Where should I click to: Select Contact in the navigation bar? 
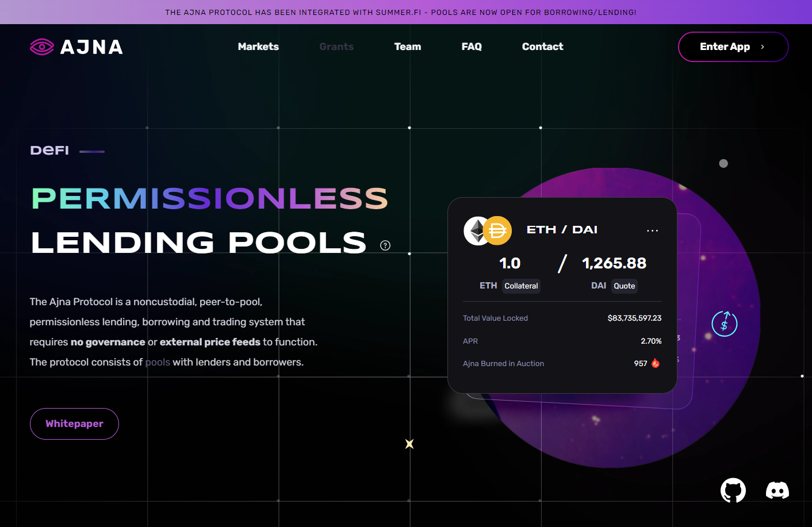pyautogui.click(x=542, y=47)
